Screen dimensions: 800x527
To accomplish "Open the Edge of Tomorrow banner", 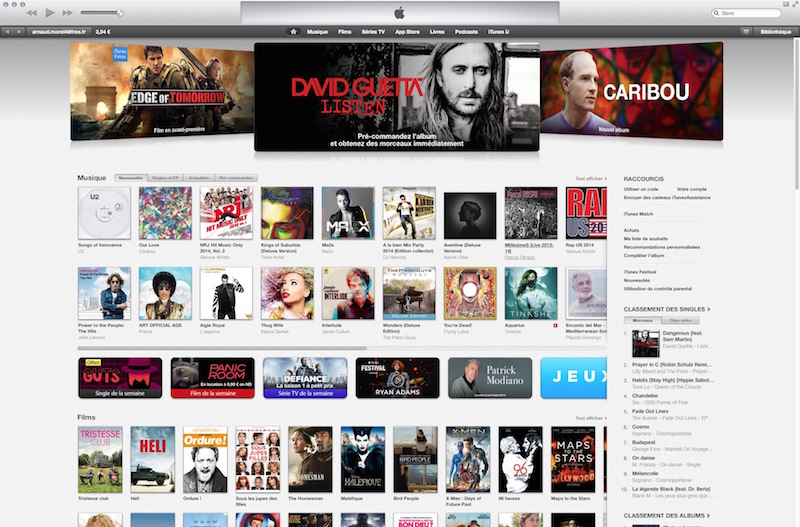I will click(x=162, y=91).
